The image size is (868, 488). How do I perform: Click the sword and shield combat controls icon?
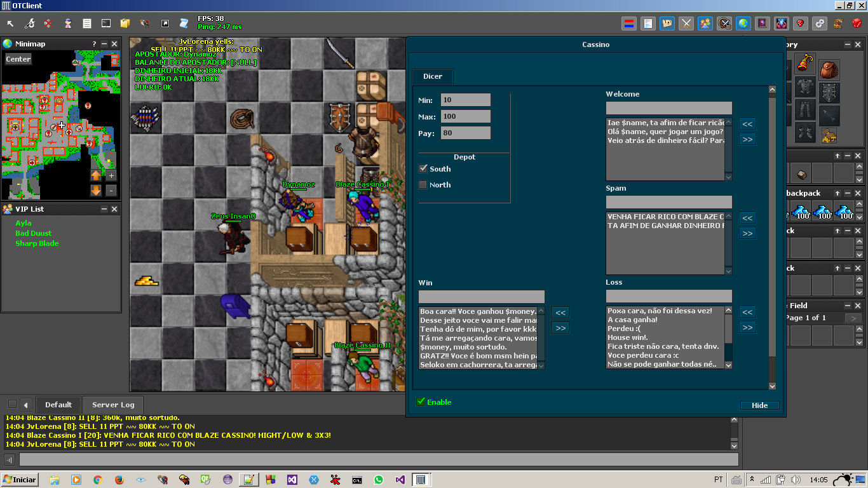coord(724,24)
